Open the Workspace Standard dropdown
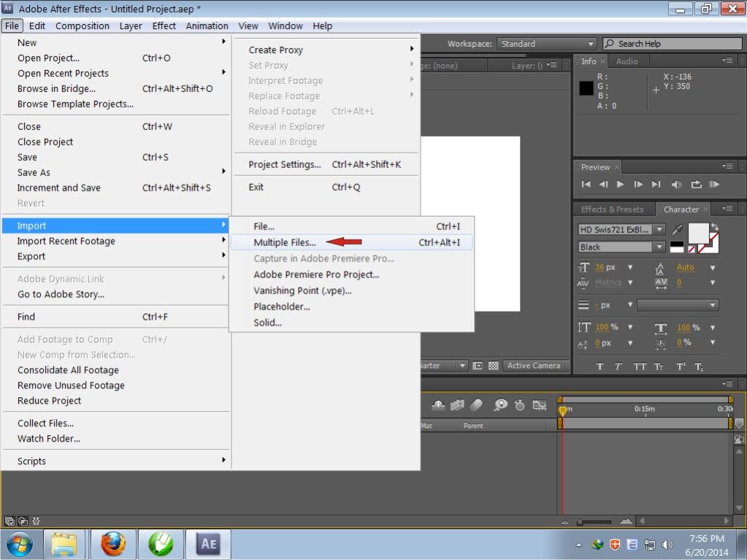Image resolution: width=747 pixels, height=560 pixels. [x=546, y=44]
